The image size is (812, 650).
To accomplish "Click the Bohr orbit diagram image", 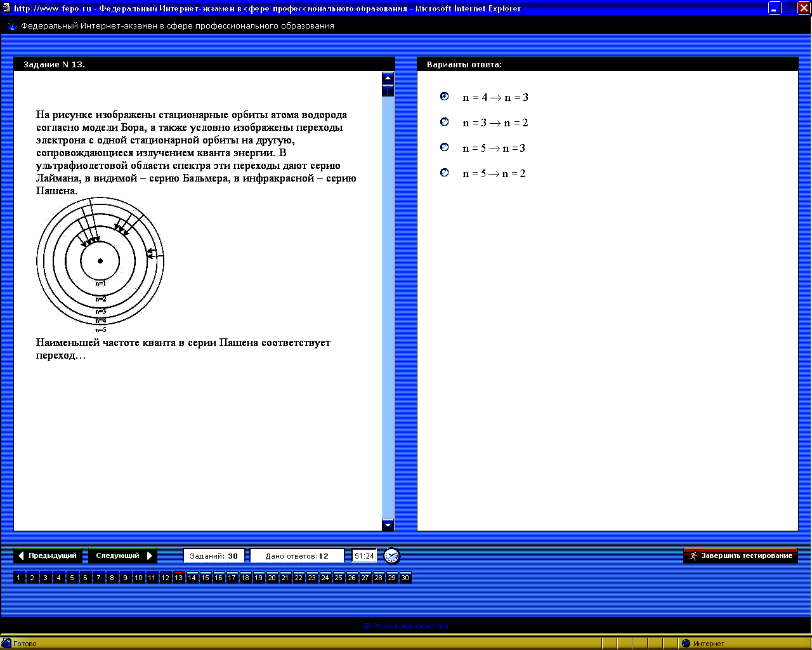I will click(x=100, y=265).
